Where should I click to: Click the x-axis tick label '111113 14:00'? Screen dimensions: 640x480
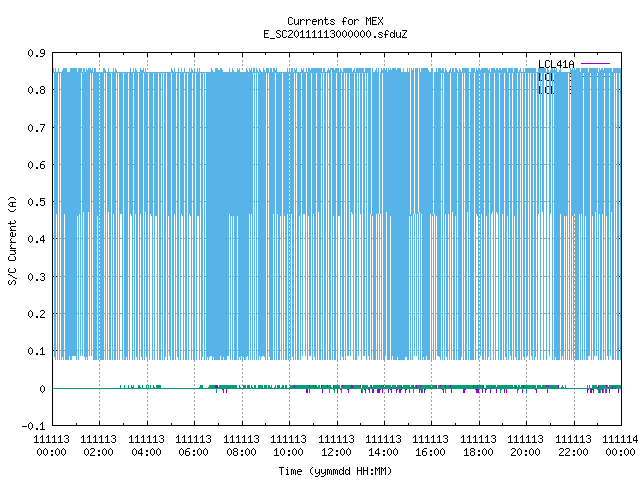pyautogui.click(x=383, y=446)
